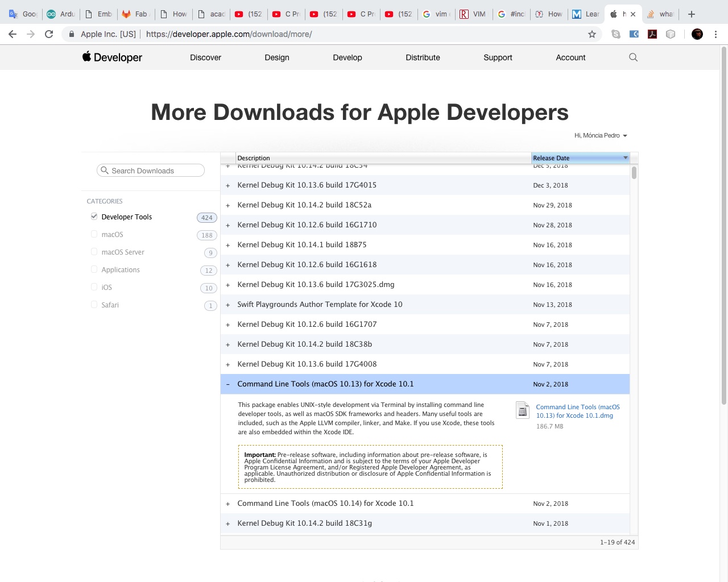The height and width of the screenshot is (582, 728).
Task: Switch to Lear browser tab
Action: (x=586, y=14)
